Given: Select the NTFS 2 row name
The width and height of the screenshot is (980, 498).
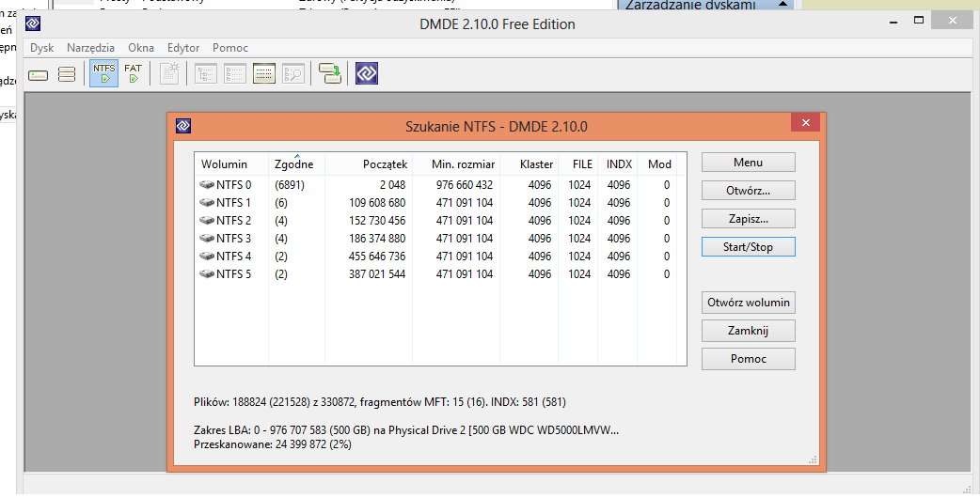Looking at the screenshot, I should click(x=234, y=221).
